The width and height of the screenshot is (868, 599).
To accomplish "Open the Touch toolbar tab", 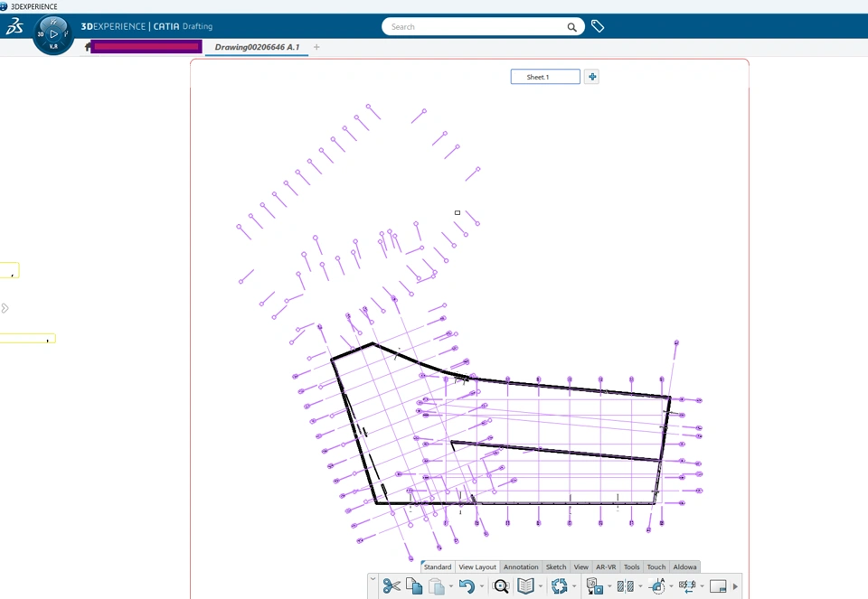I will (x=656, y=566).
